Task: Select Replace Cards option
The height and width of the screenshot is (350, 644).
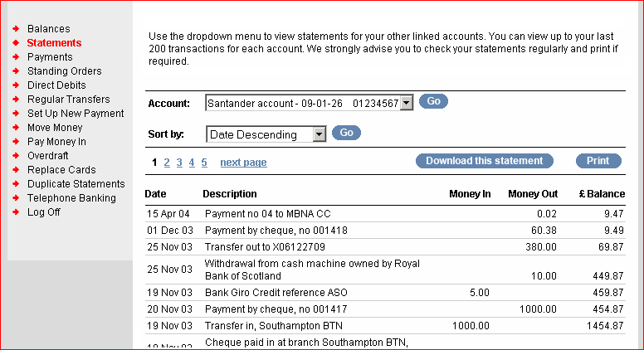Action: pyautogui.click(x=61, y=170)
